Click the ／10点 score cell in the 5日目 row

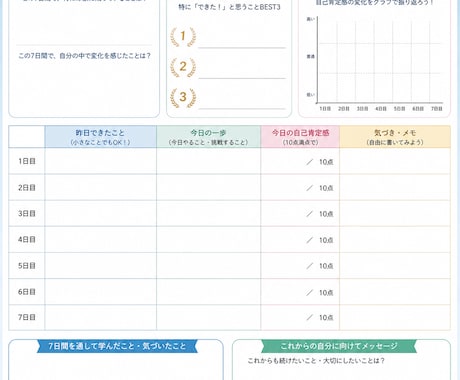pos(300,266)
